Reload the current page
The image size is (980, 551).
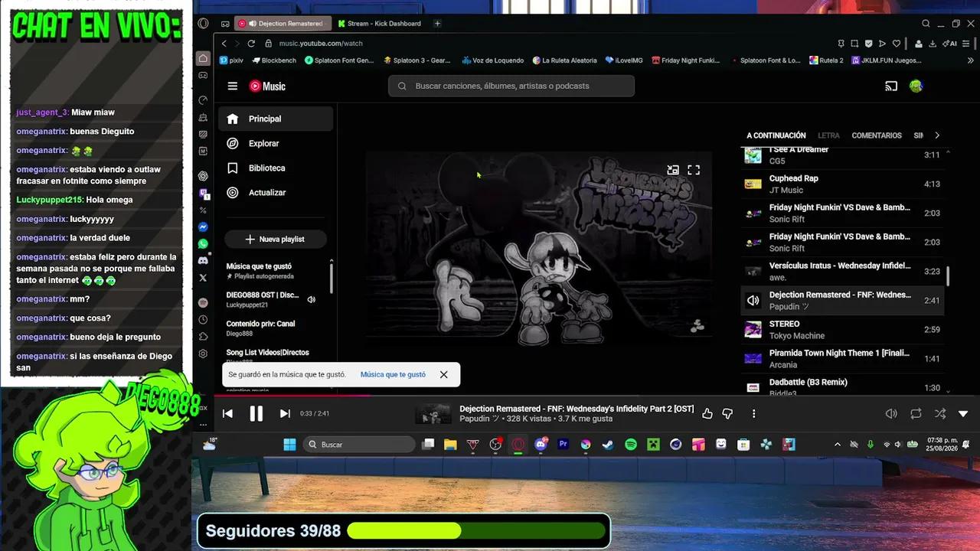[251, 44]
